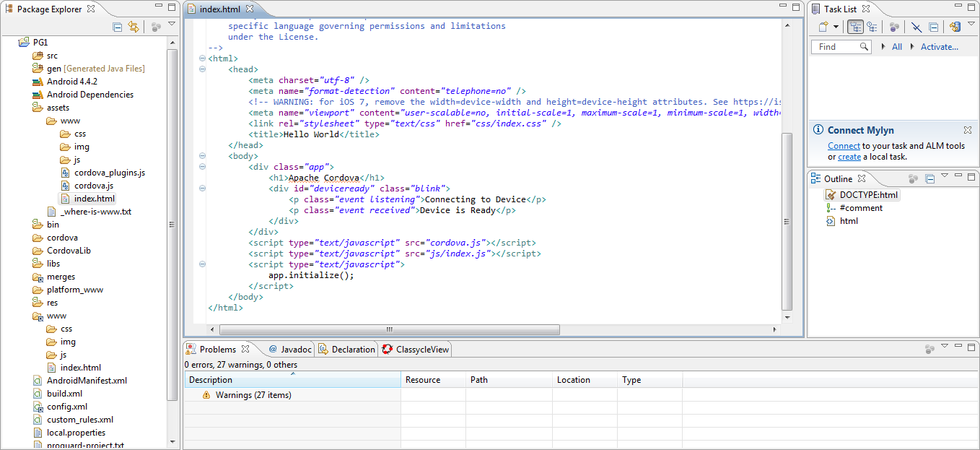Click Synchronize Changed repository icon

point(955,27)
